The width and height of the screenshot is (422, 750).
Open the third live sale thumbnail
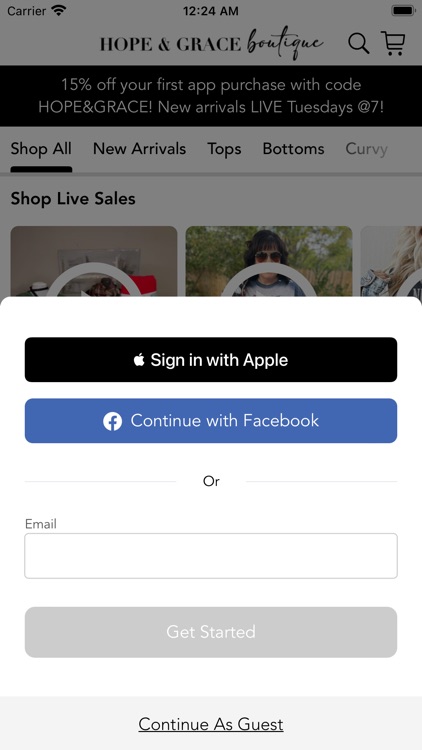click(391, 261)
